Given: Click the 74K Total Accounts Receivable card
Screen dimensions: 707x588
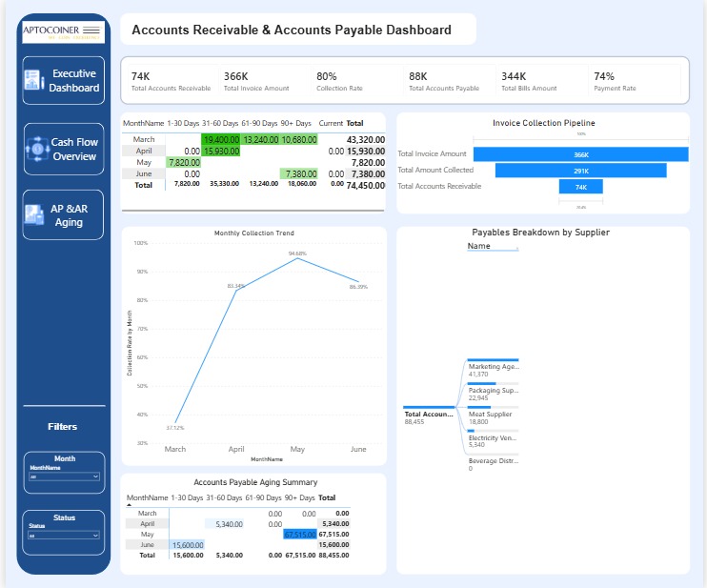Looking at the screenshot, I should pyautogui.click(x=171, y=81).
